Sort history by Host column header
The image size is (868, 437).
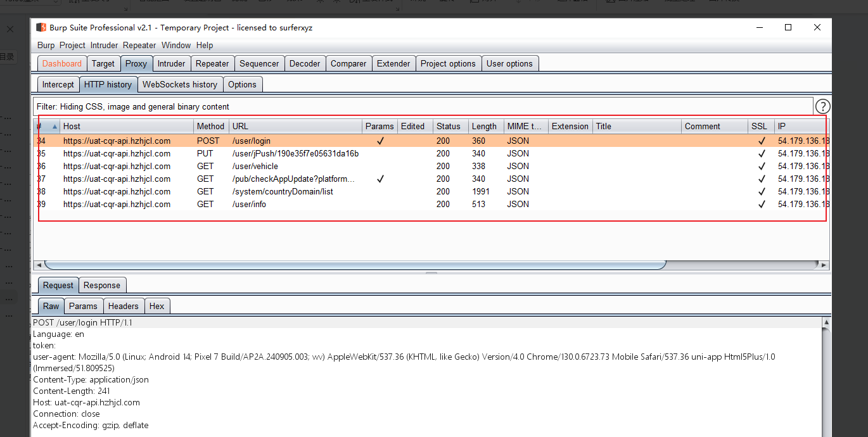tap(127, 126)
